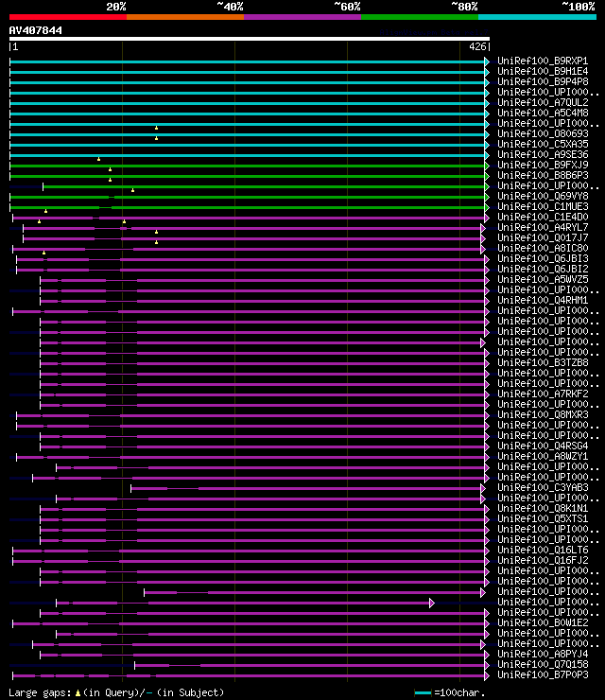Select the UniRef100_A9SE36 label

[x=543, y=155]
